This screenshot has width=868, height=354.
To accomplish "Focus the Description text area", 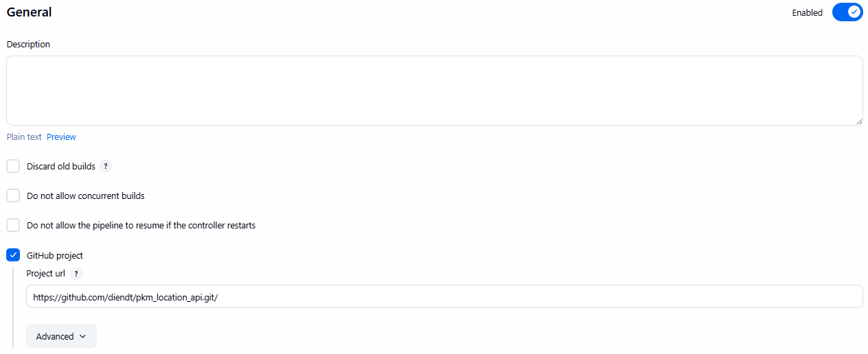I will tap(434, 91).
